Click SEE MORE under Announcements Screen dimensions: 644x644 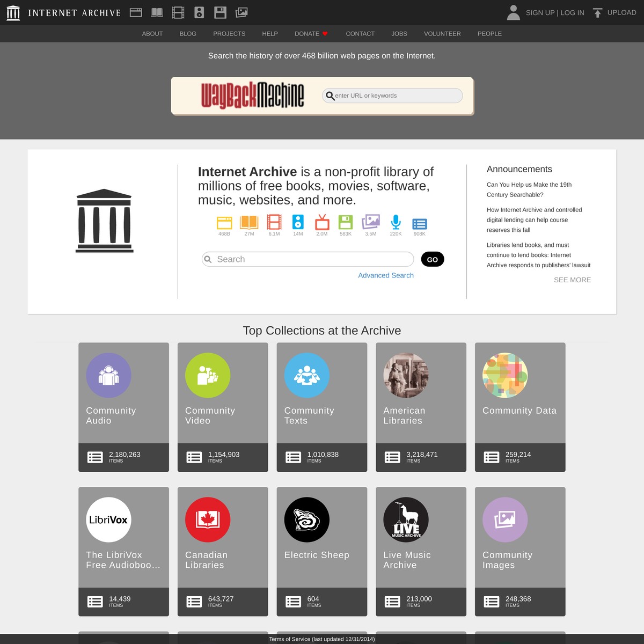572,280
